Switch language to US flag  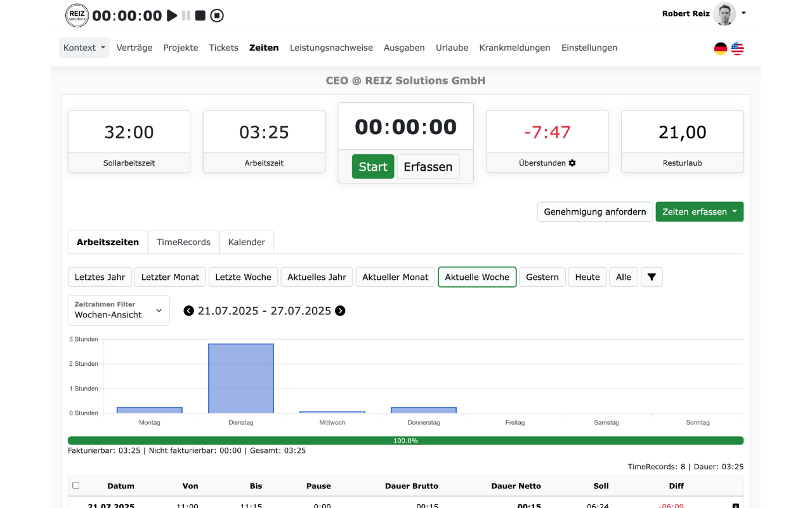[x=737, y=49]
